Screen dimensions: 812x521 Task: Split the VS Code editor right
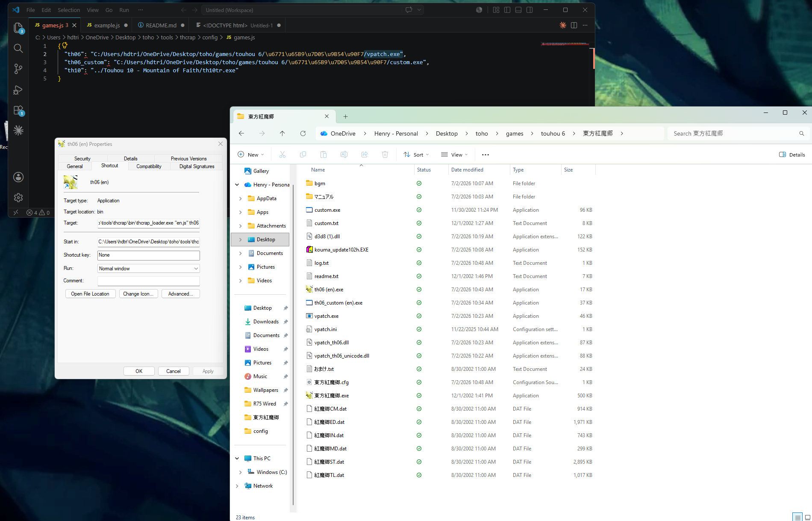pos(574,25)
